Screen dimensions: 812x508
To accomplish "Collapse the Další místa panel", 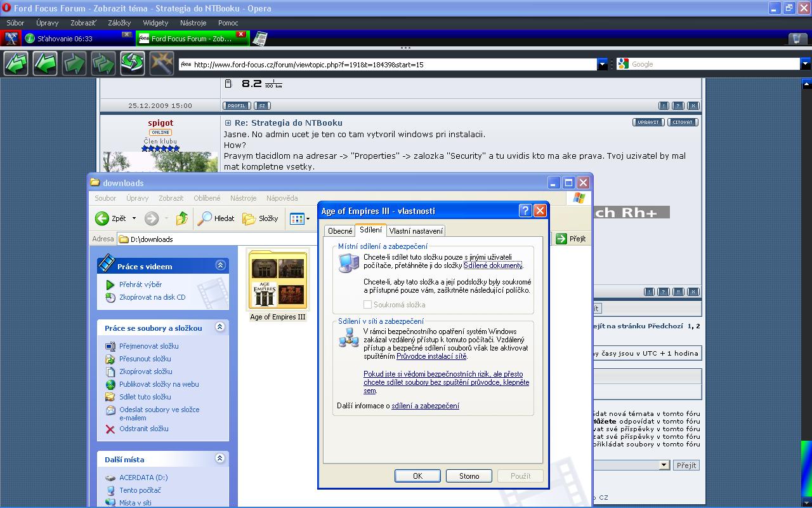I will pyautogui.click(x=220, y=458).
